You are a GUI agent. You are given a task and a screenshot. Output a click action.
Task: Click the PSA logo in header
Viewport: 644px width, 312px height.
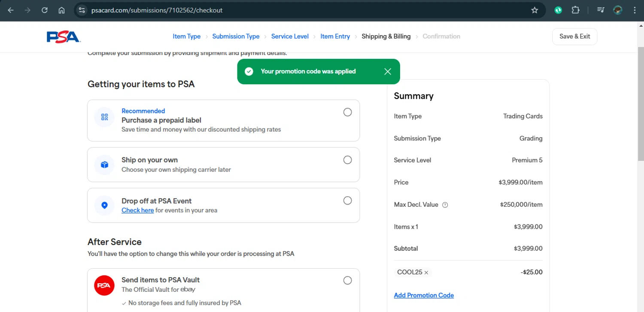tap(64, 37)
